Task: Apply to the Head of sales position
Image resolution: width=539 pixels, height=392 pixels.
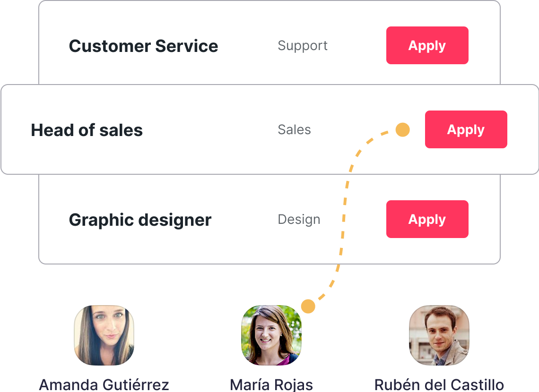Action: (x=466, y=129)
